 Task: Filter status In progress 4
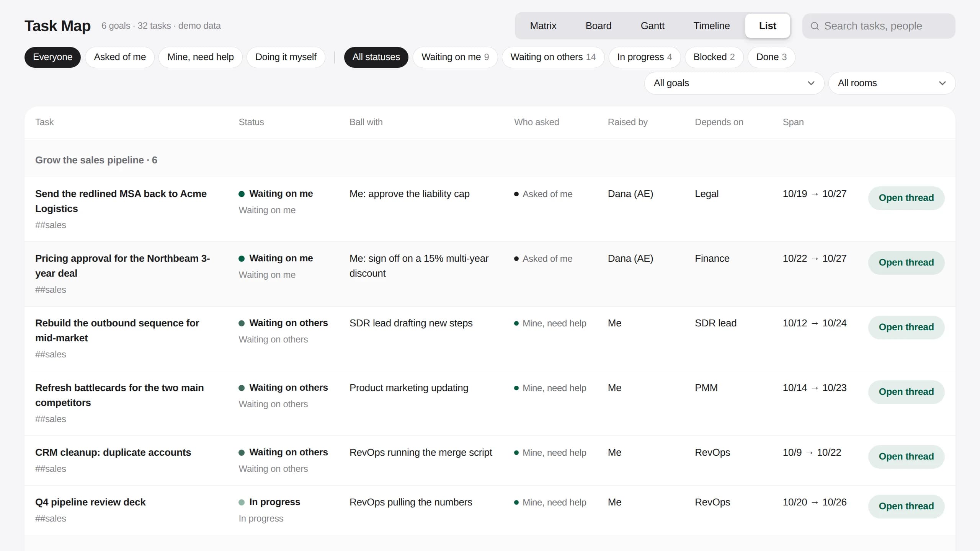pyautogui.click(x=645, y=57)
